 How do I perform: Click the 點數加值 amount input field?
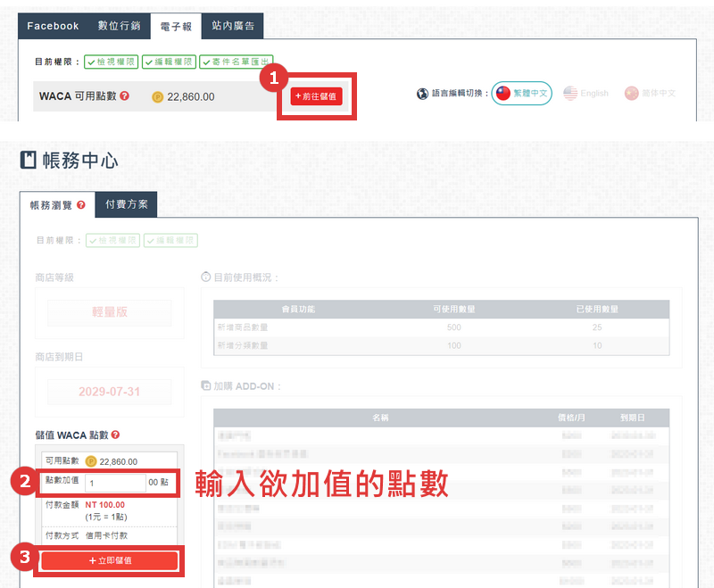pyautogui.click(x=115, y=483)
